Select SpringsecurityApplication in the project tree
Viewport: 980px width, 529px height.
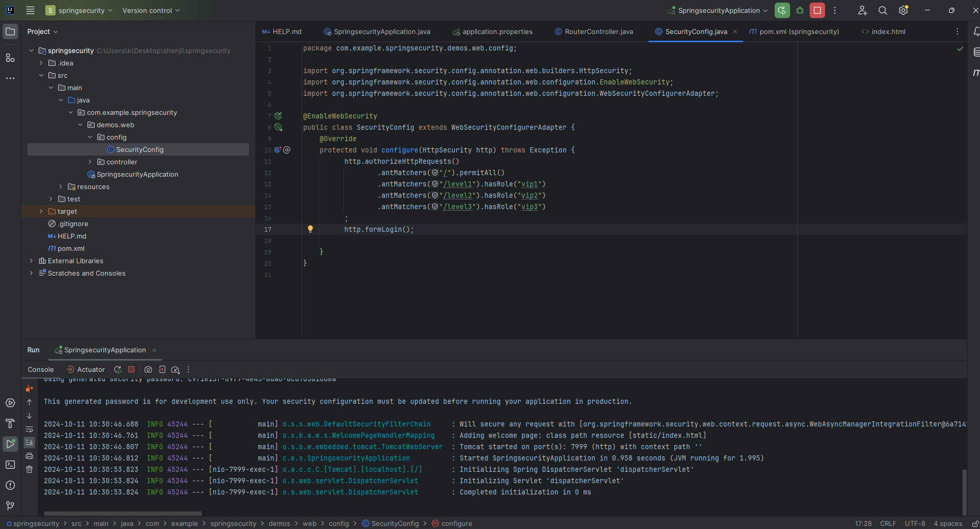coord(137,174)
